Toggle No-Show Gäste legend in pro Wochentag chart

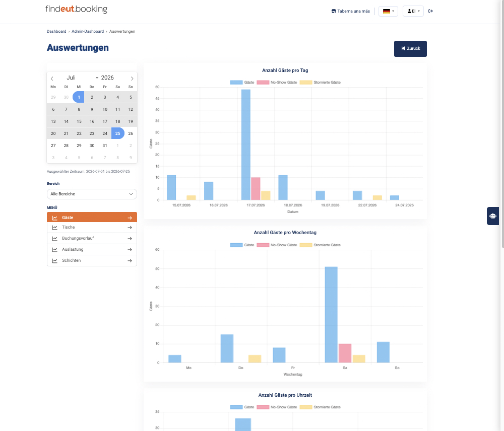point(277,245)
